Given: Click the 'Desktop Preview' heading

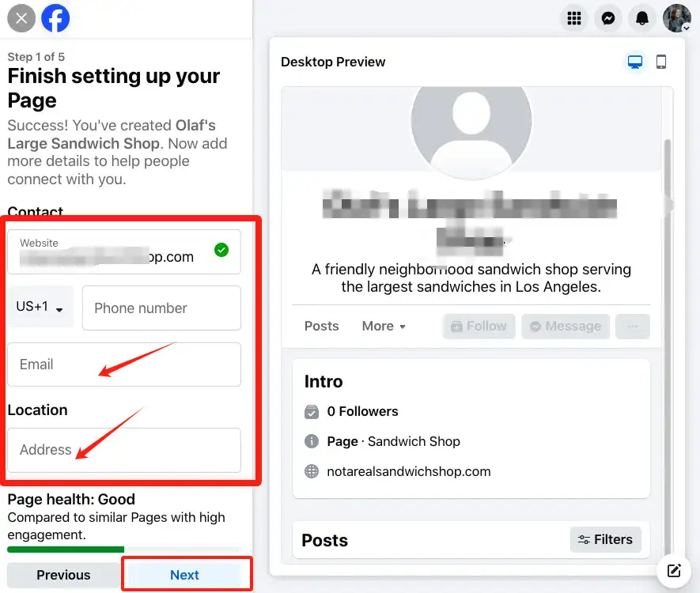Looking at the screenshot, I should click(x=333, y=62).
